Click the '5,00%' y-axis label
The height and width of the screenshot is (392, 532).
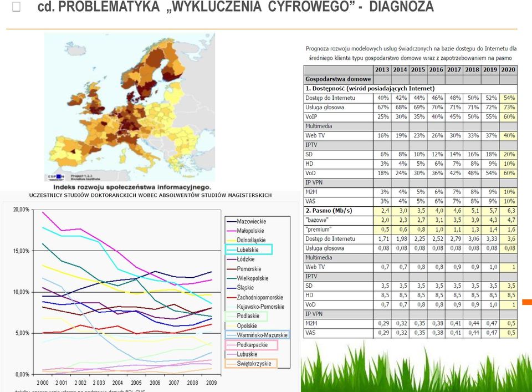click(22, 333)
